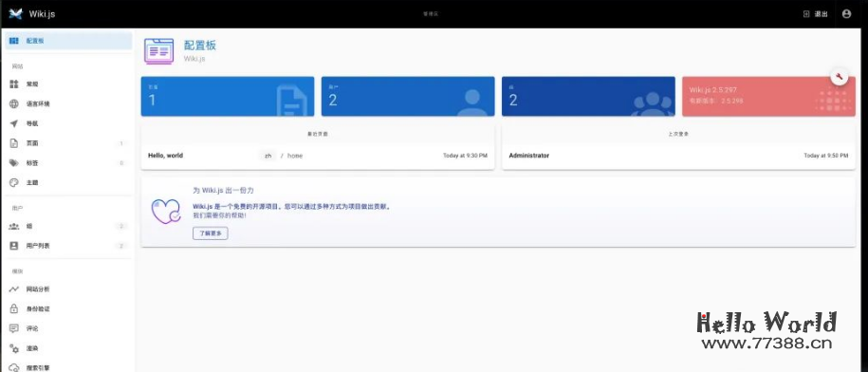Click the dashboard header illustration icon
Image resolution: width=868 pixels, height=372 pixels.
pyautogui.click(x=158, y=51)
